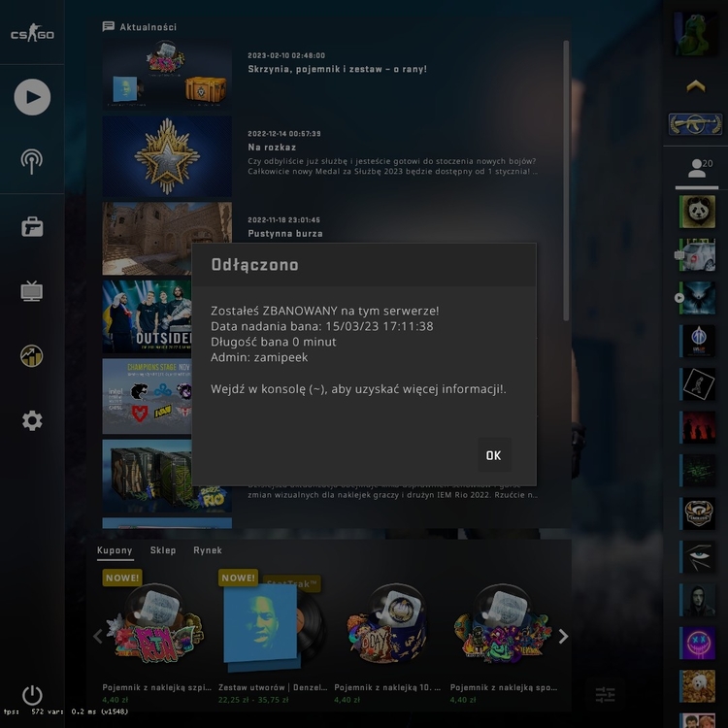Select the hooded man avatar friend

click(697, 600)
